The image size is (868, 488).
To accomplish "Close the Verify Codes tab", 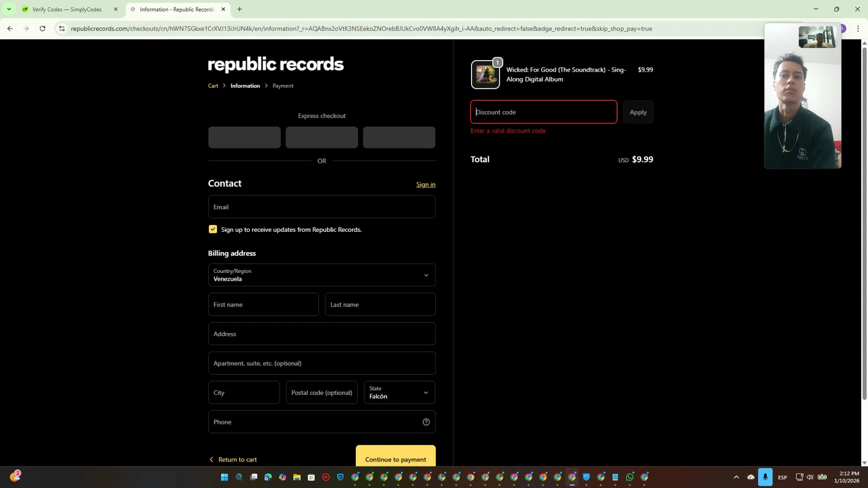I will click(x=116, y=9).
